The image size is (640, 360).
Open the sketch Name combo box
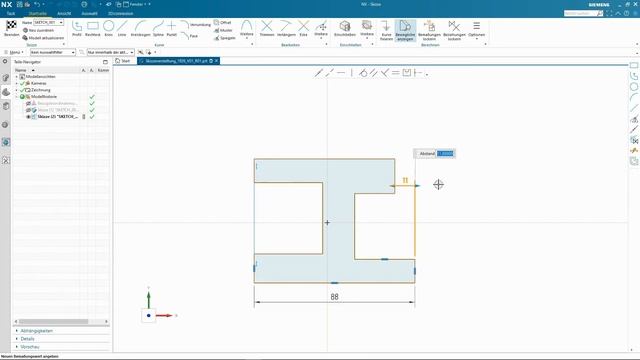click(48, 22)
